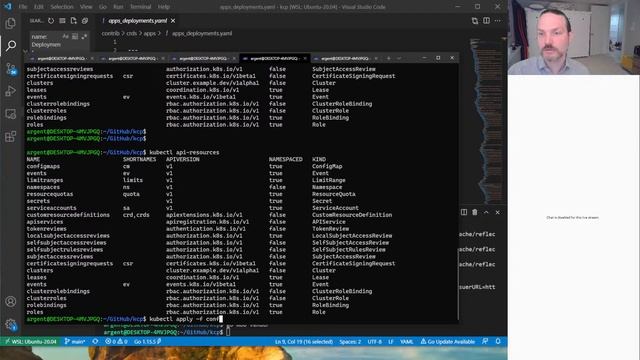Open the Run and Debug view

[11, 91]
